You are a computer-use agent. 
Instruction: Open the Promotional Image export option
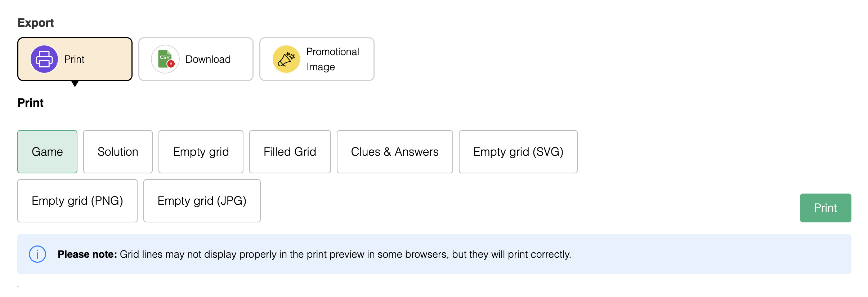317,59
